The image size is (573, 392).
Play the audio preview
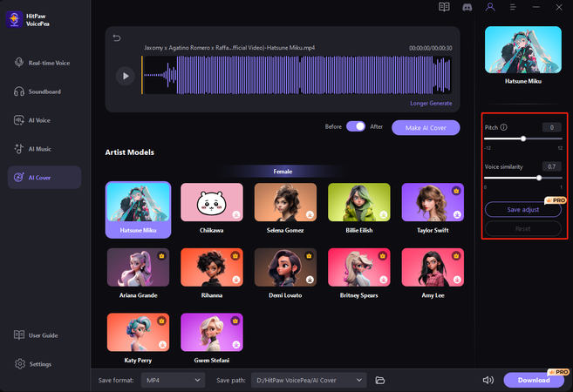tap(126, 76)
